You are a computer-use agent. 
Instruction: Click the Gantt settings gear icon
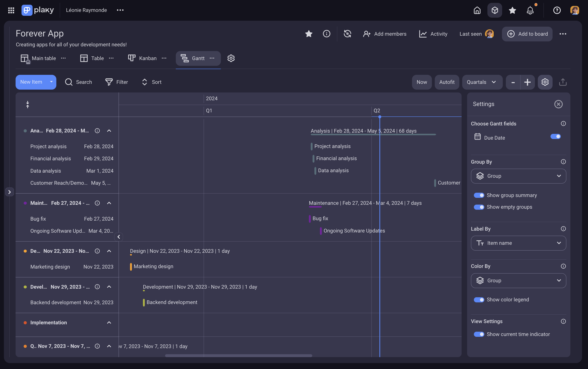(231, 58)
